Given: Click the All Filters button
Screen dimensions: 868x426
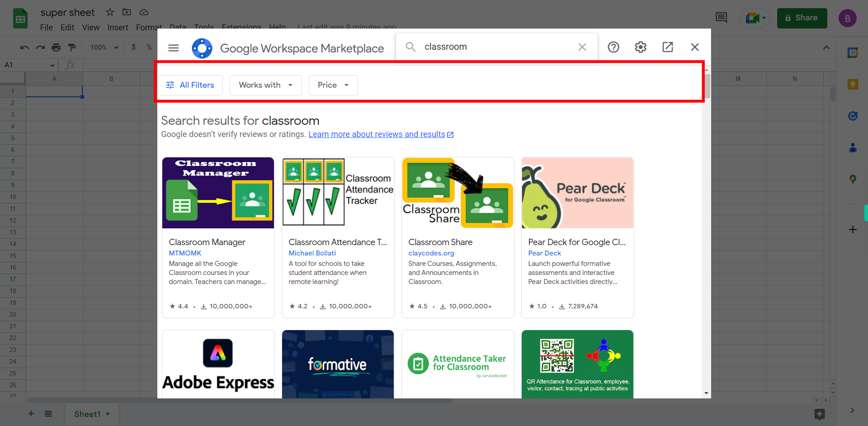Looking at the screenshot, I should coord(190,85).
